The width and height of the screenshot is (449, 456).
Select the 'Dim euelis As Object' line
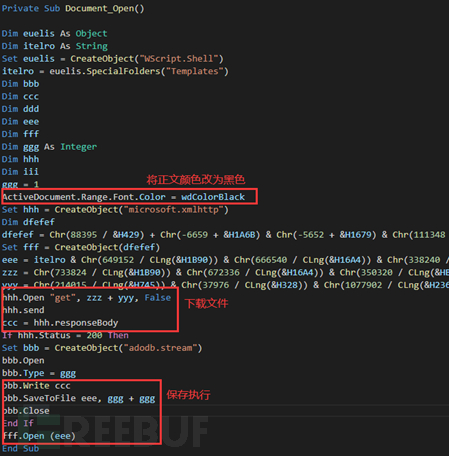(x=55, y=33)
